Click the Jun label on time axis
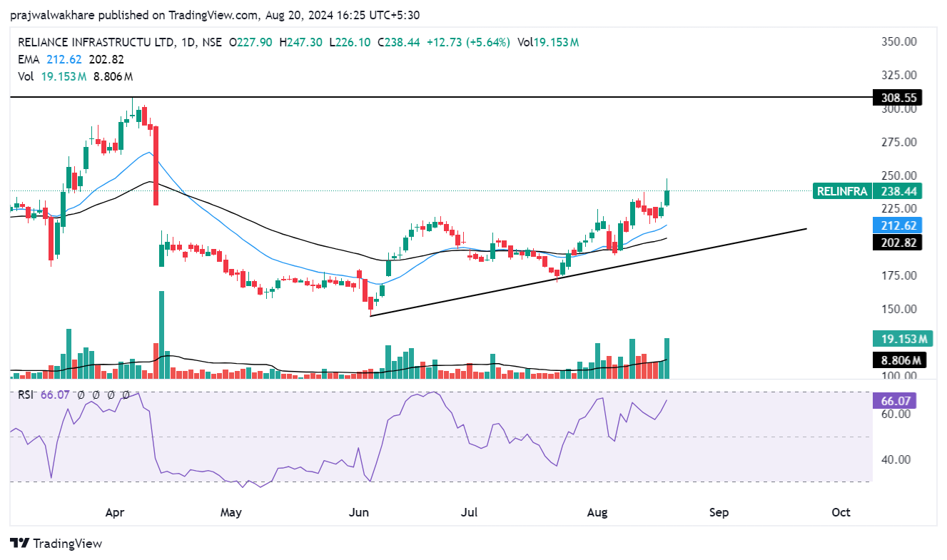947x560 pixels. coord(359,512)
